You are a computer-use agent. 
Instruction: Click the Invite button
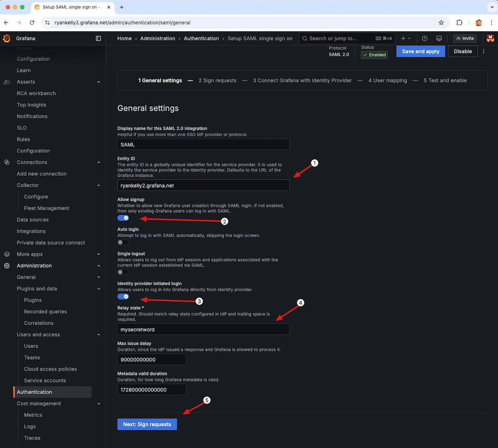coord(465,38)
